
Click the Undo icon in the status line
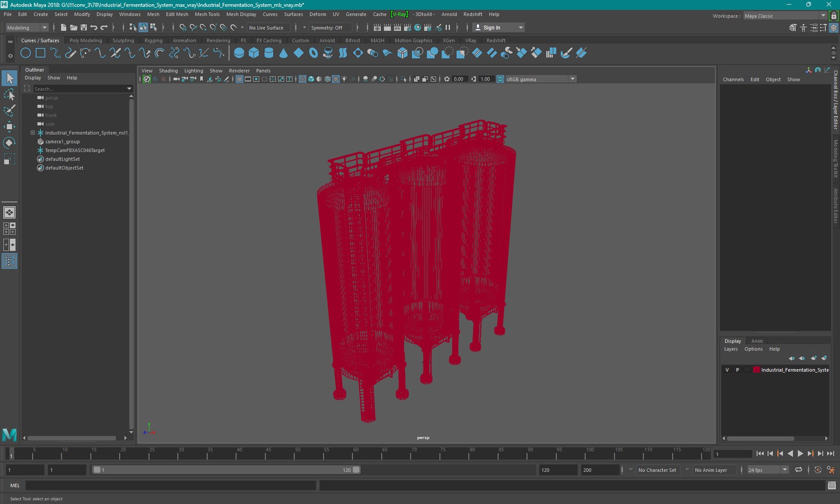(94, 28)
